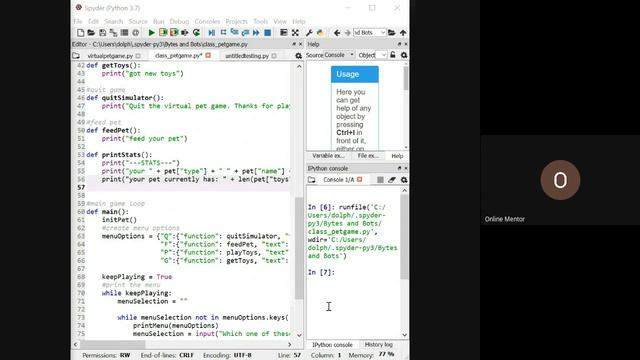This screenshot has width=640, height=360.
Task: Click the debug step return icon
Action: click(245, 33)
